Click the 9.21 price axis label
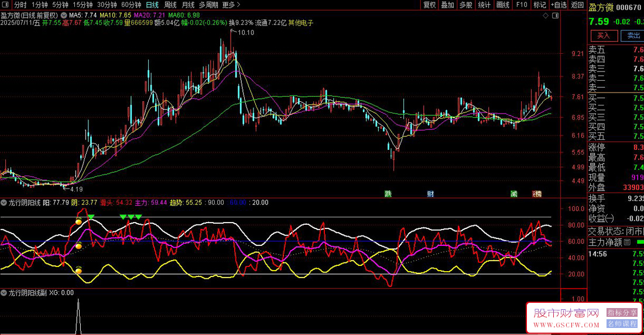The image size is (644, 335). pyautogui.click(x=577, y=53)
